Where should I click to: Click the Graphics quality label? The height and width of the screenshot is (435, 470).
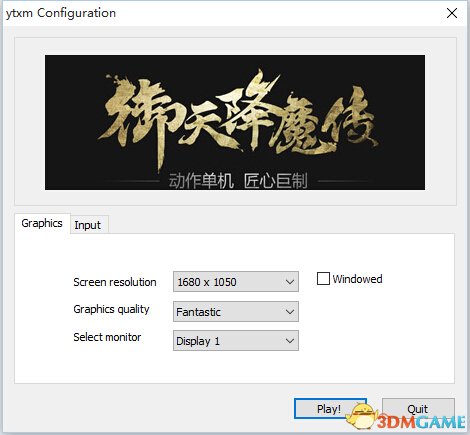pyautogui.click(x=111, y=309)
